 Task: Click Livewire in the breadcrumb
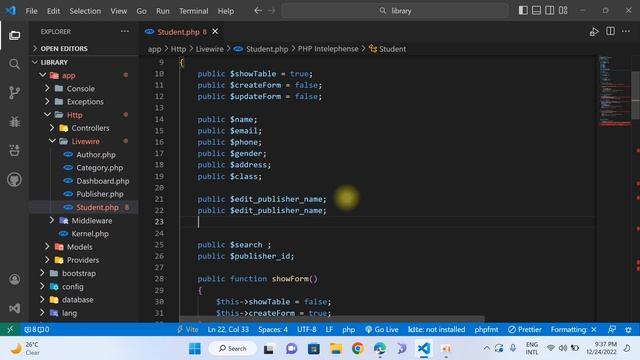[x=209, y=49]
